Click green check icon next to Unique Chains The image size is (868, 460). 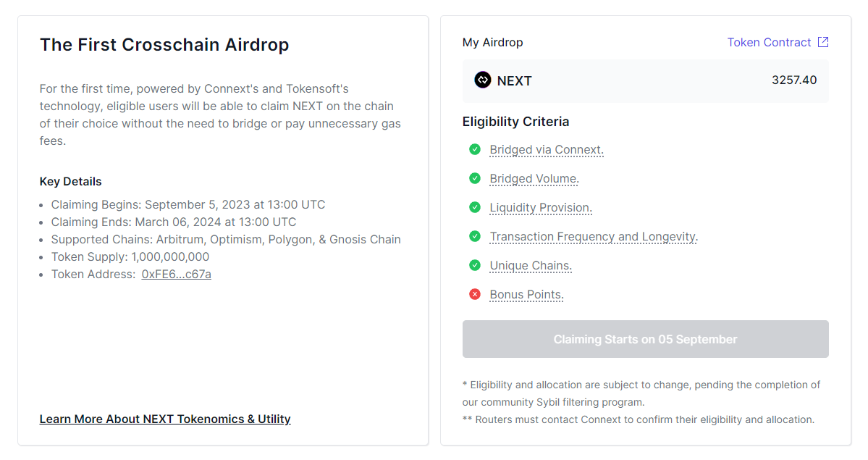475,265
